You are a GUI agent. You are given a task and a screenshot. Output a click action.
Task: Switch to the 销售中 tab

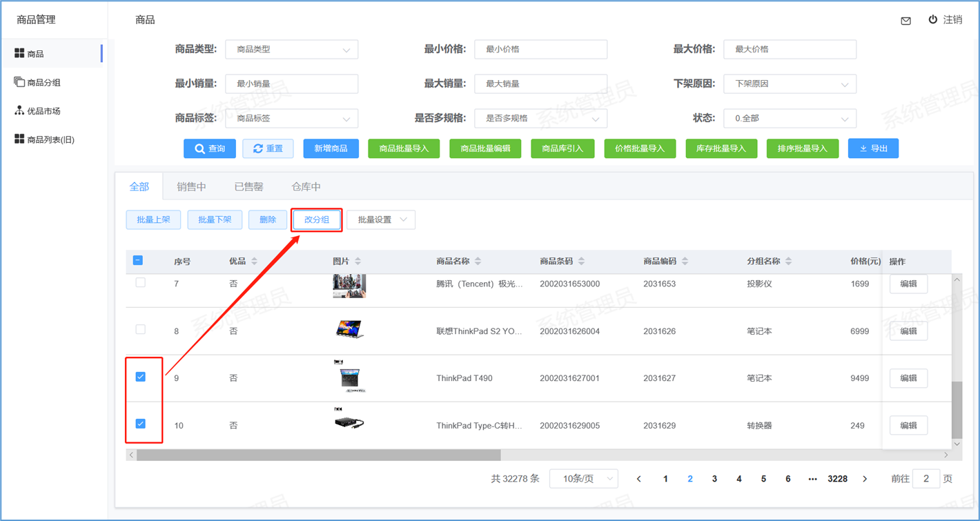pyautogui.click(x=191, y=187)
